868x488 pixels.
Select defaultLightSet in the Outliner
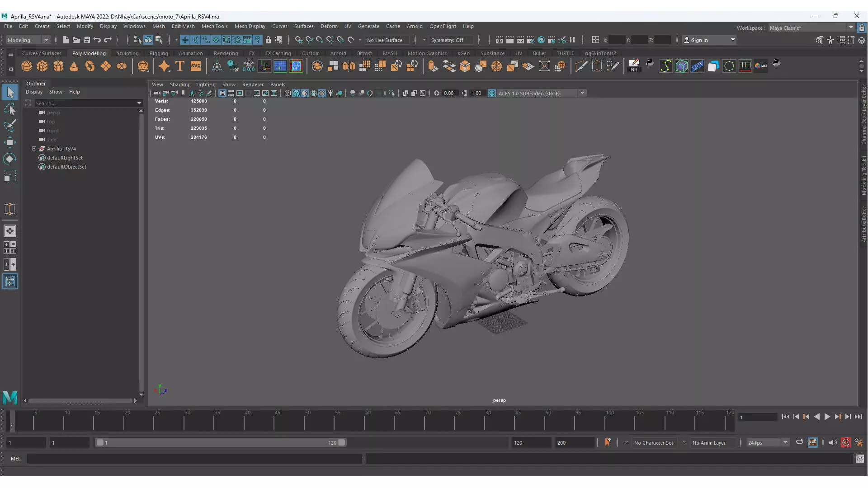[65, 158]
